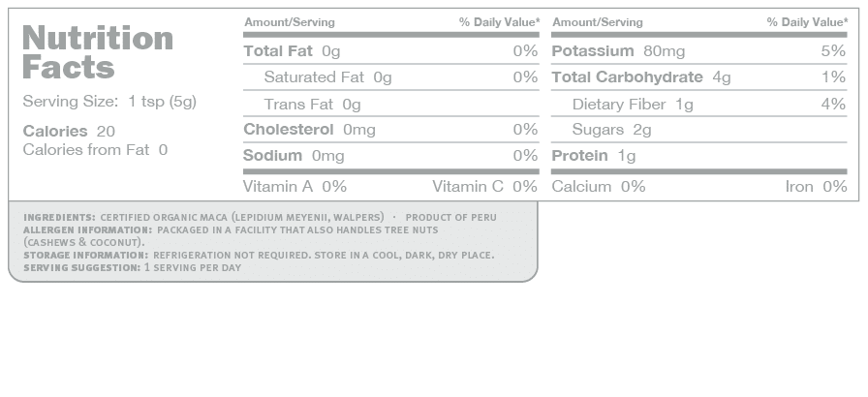Click the Sugars 2g row
Screen dimensions: 868x397
[x=699, y=130]
